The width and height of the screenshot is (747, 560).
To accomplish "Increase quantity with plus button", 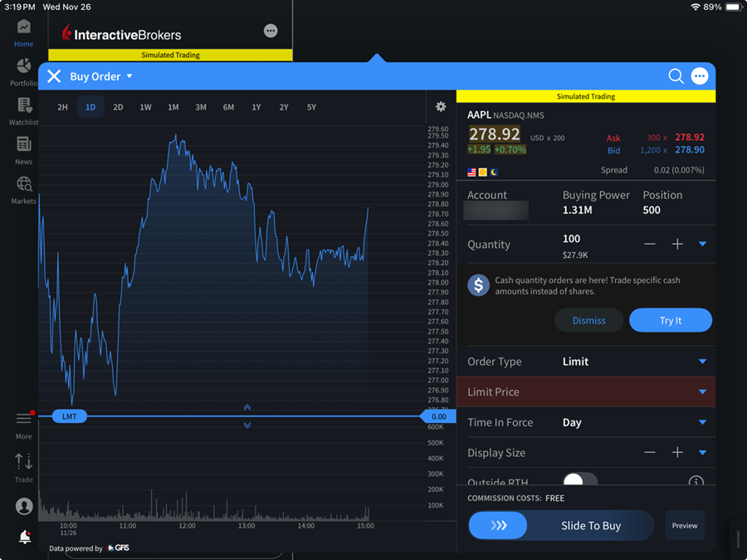I will (x=677, y=244).
